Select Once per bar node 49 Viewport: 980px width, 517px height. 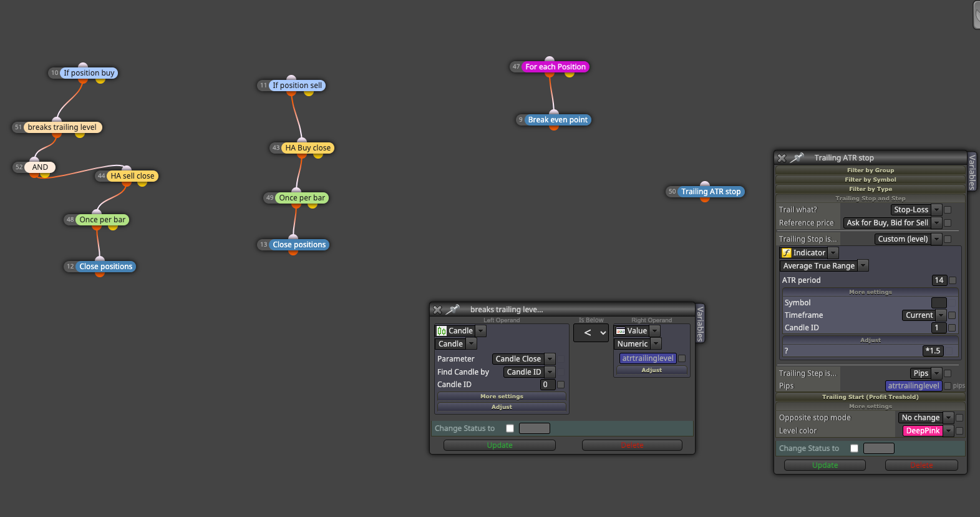point(302,198)
